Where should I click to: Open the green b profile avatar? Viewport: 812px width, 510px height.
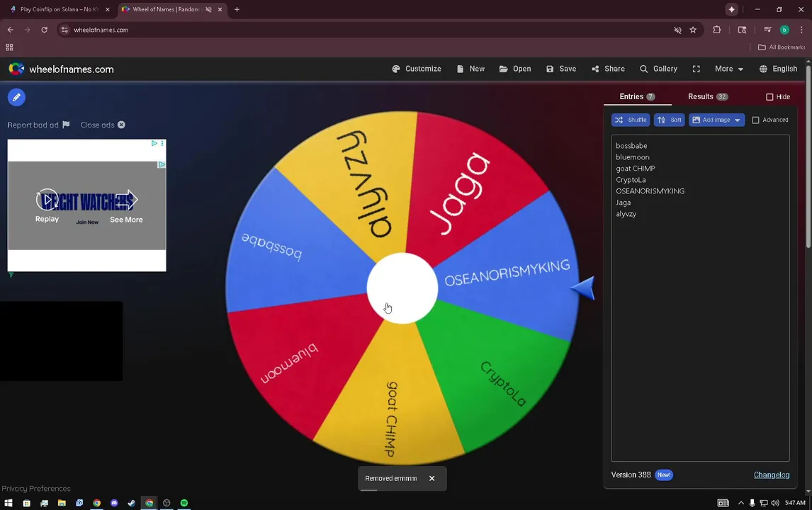784,30
